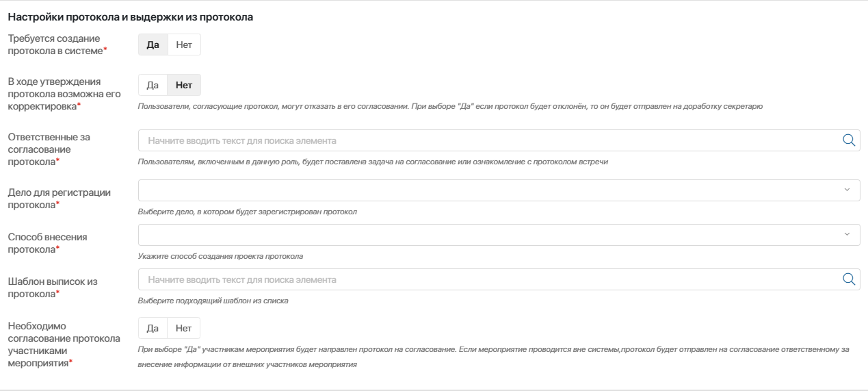
Task: Click the hint Укажите способ создания проекта протокола
Action: pyautogui.click(x=220, y=256)
